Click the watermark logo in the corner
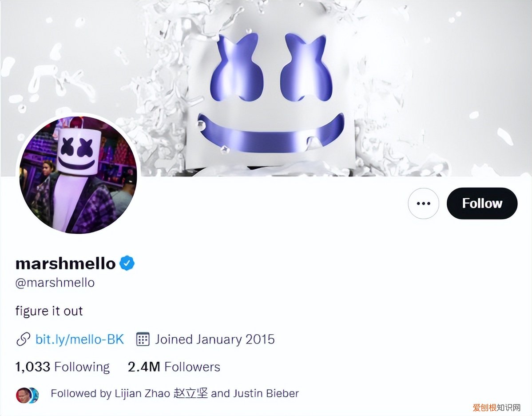The image size is (532, 416). [x=496, y=407]
